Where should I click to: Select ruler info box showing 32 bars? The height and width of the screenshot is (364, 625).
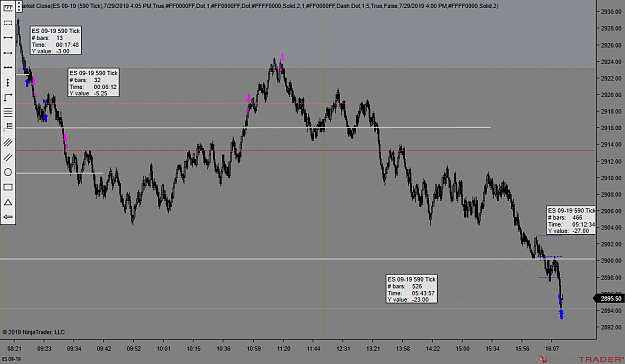click(94, 83)
